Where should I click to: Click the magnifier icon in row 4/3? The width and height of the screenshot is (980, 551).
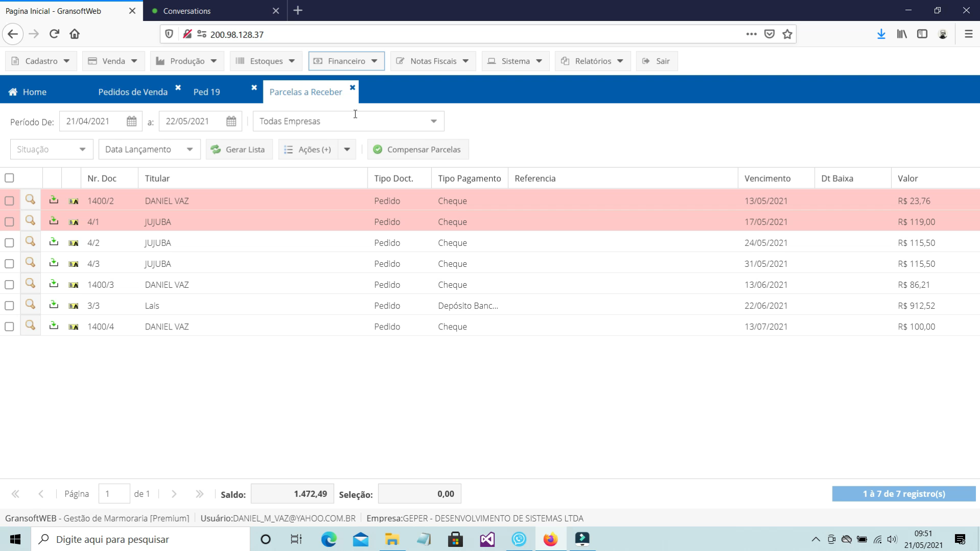pyautogui.click(x=31, y=263)
